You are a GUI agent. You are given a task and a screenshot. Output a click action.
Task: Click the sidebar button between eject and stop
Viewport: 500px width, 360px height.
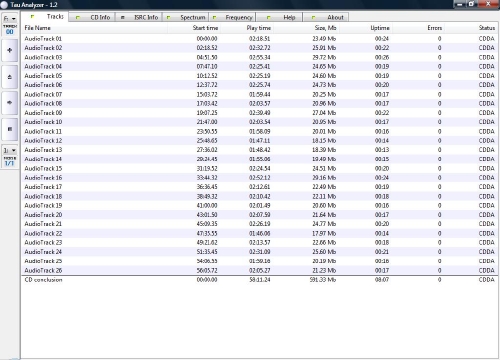pos(10,103)
